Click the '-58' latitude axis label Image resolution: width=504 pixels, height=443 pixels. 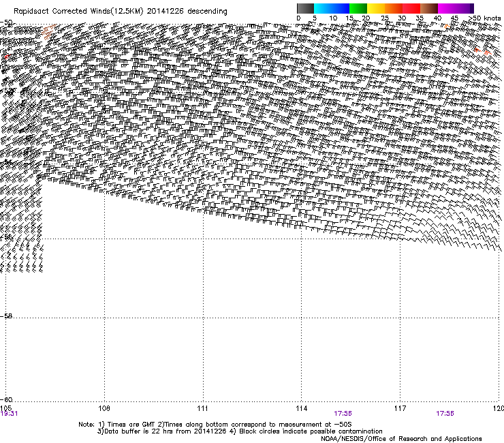click(6, 316)
